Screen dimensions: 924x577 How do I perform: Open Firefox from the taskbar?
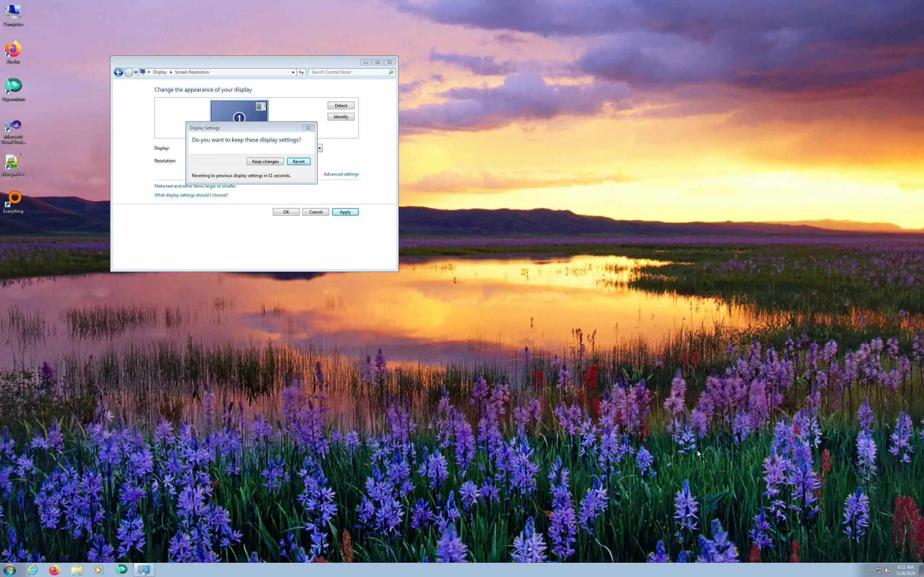point(54,570)
